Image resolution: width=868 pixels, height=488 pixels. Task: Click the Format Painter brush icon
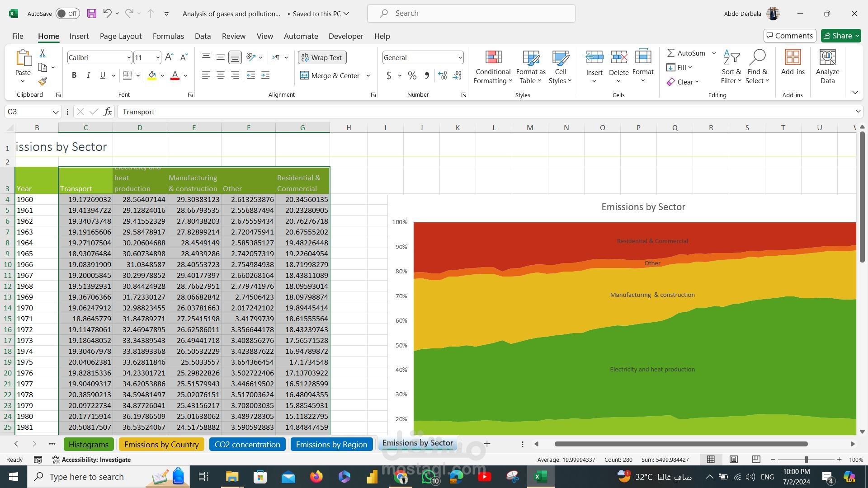42,82
